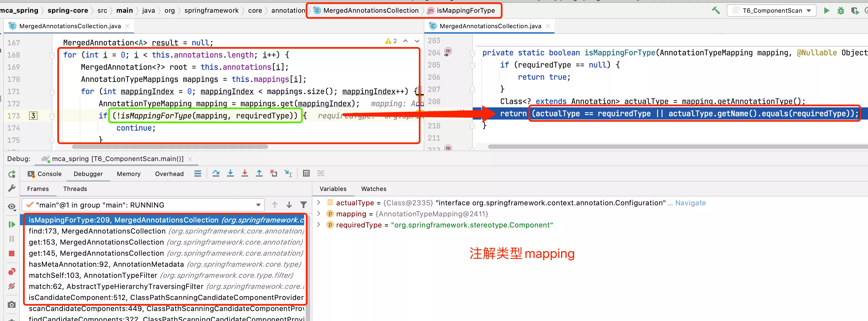Stop debug session red square
This screenshot has width=868, height=321.
[x=12, y=253]
